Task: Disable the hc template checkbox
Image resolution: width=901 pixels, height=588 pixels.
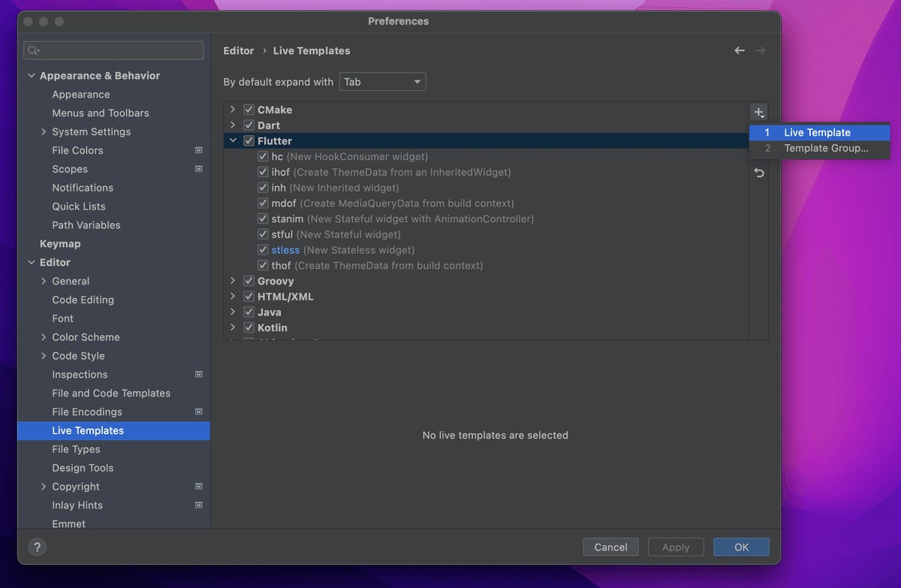Action: pyautogui.click(x=263, y=157)
